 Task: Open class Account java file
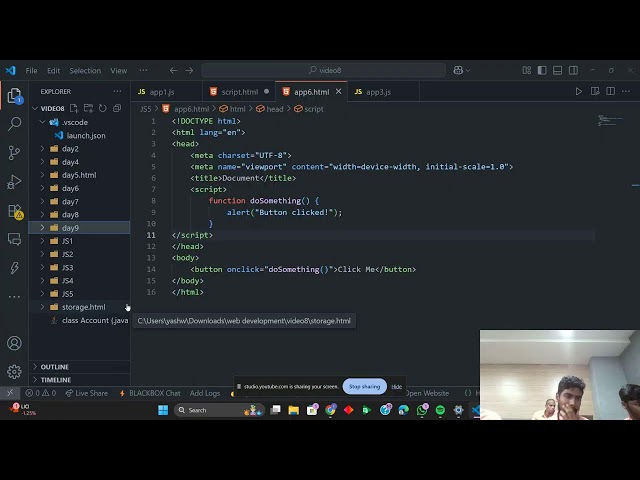click(89, 320)
